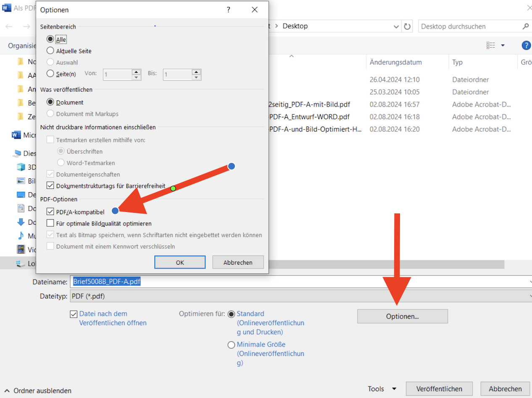Viewport: 532px width, 398px height.
Task: Select the 3D objects folder icon
Action: point(21,167)
